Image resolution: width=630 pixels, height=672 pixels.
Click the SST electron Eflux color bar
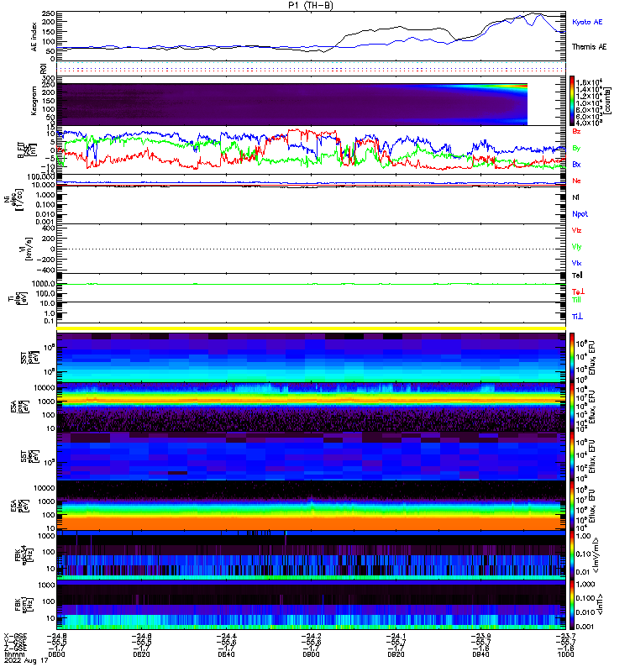click(x=572, y=456)
